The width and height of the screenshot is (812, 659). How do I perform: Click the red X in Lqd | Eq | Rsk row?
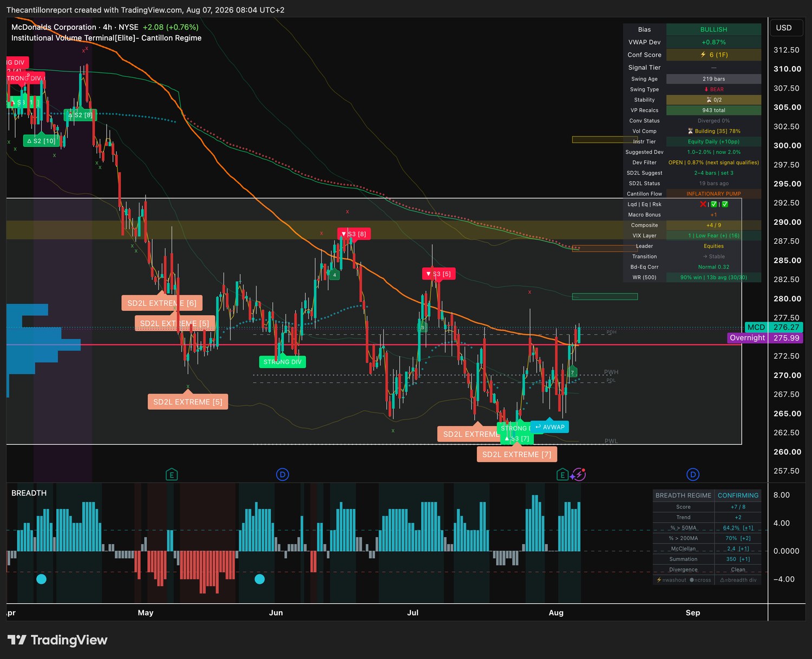(703, 204)
